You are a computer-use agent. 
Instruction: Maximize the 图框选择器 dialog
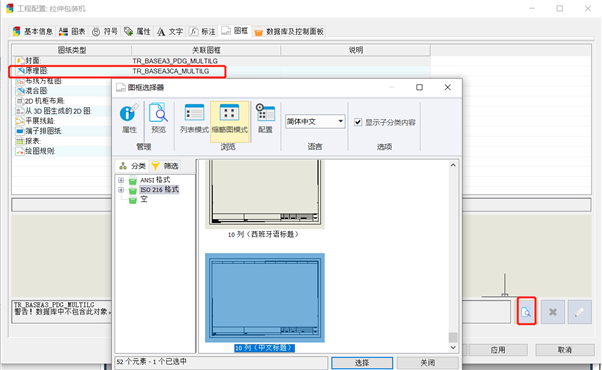tap(419, 87)
